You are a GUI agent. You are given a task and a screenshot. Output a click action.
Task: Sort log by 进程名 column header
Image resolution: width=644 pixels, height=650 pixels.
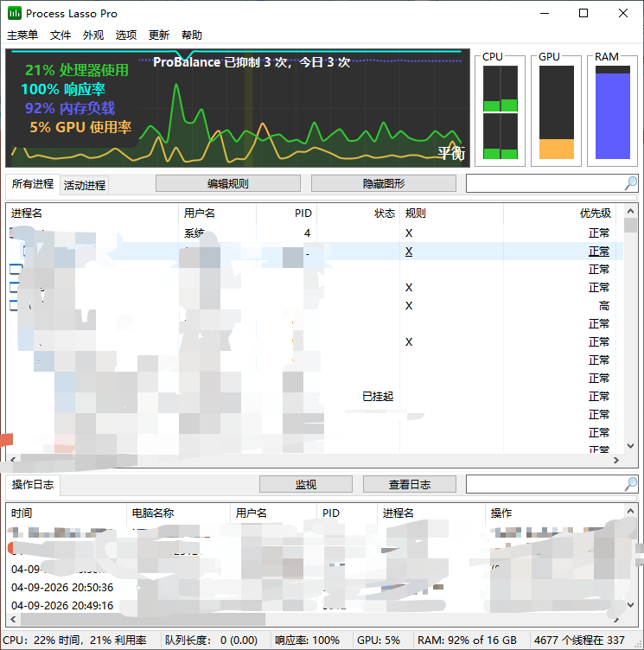pos(431,513)
